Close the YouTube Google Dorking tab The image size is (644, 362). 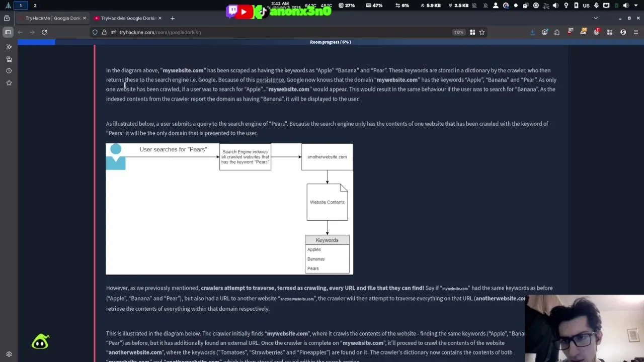point(160,18)
